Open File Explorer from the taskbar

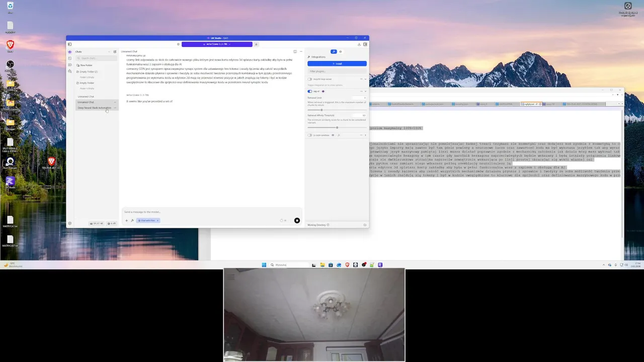(322, 264)
